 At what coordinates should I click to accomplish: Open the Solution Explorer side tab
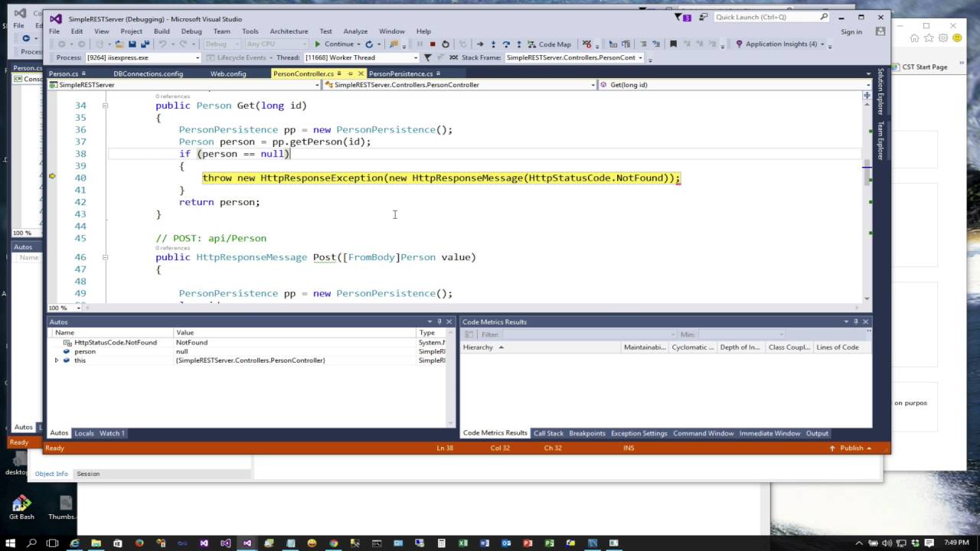tap(880, 90)
